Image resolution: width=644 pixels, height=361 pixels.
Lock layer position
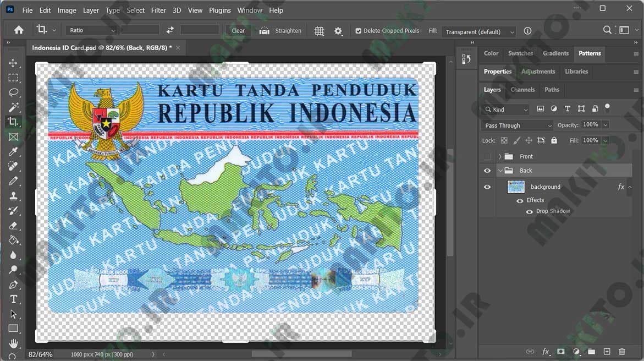pyautogui.click(x=529, y=141)
